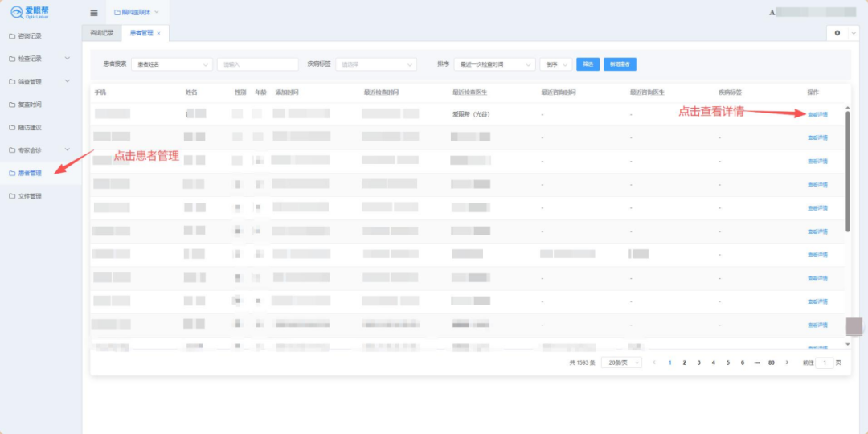Go to next page using right arrow

787,362
